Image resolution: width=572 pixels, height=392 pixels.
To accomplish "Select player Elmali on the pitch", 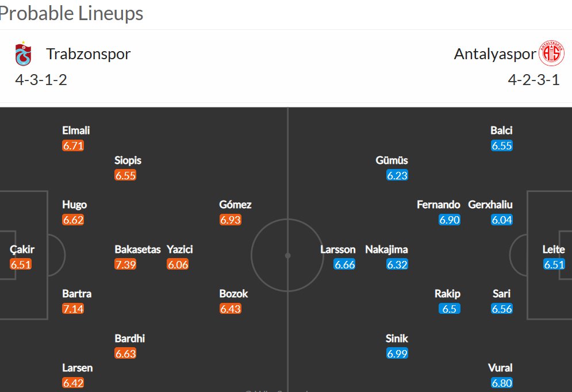I will 76,130.
